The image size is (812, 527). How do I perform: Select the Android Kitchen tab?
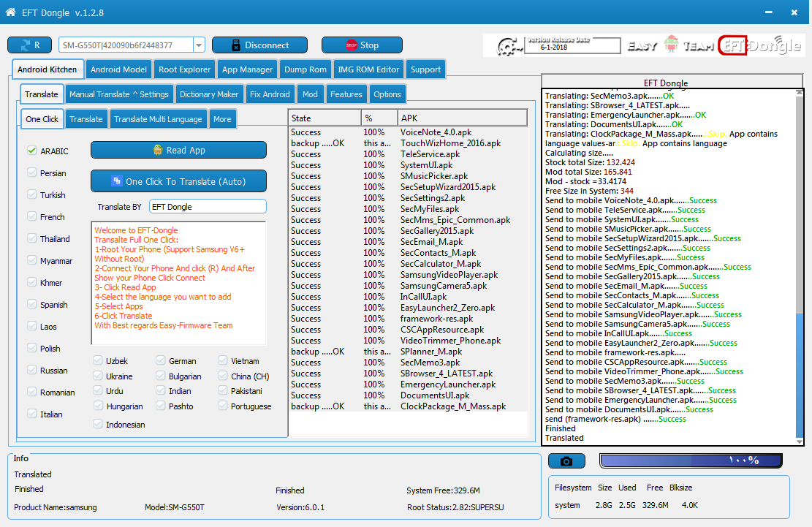47,69
